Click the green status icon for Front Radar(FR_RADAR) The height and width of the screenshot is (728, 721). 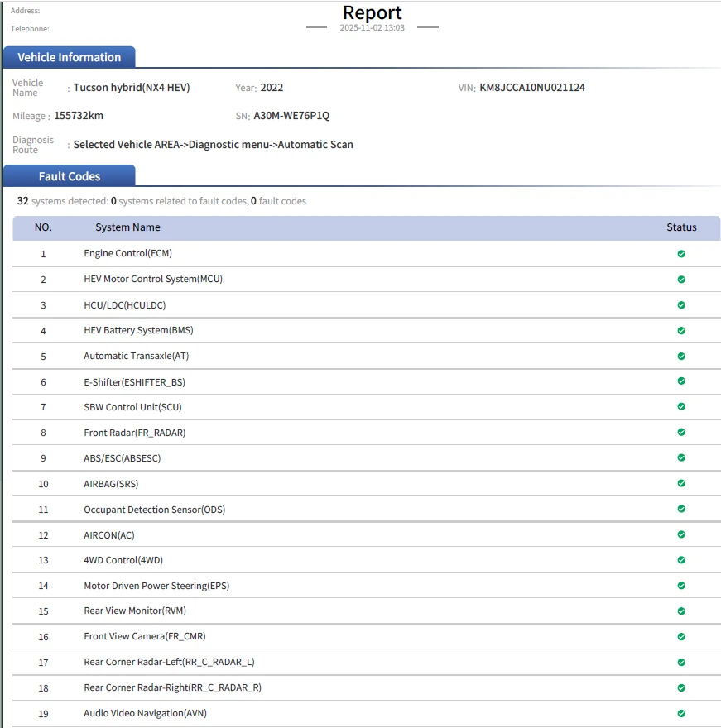[x=681, y=433]
